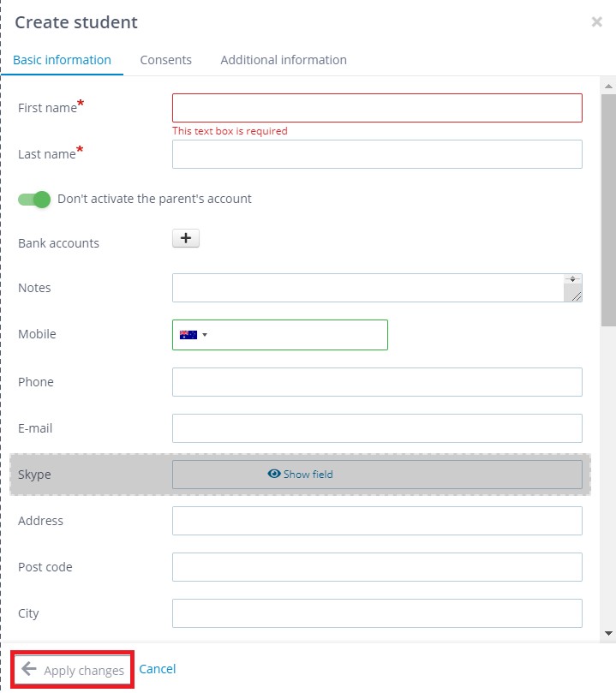Add a bank account with plus button
Image resolution: width=616 pixels, height=693 pixels.
point(186,238)
